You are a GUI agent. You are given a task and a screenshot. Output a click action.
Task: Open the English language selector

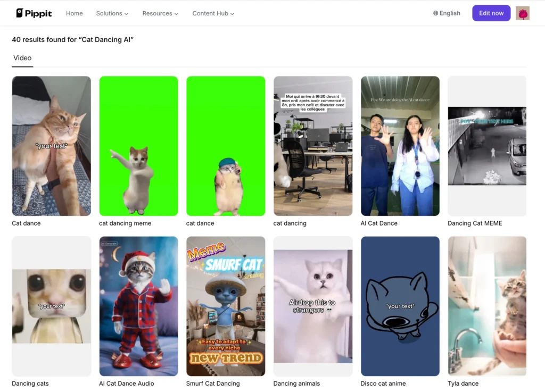tap(450, 13)
